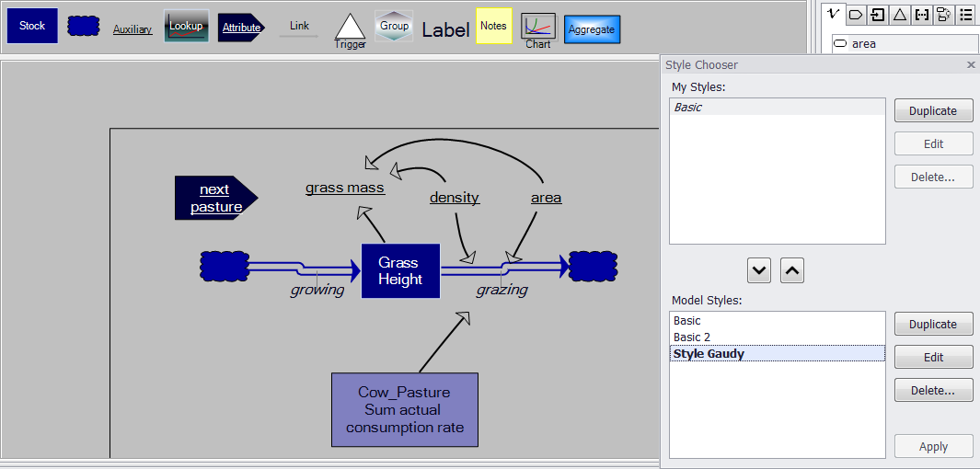980x469 pixels.
Task: Select the area auxiliary on canvas
Action: (x=547, y=198)
